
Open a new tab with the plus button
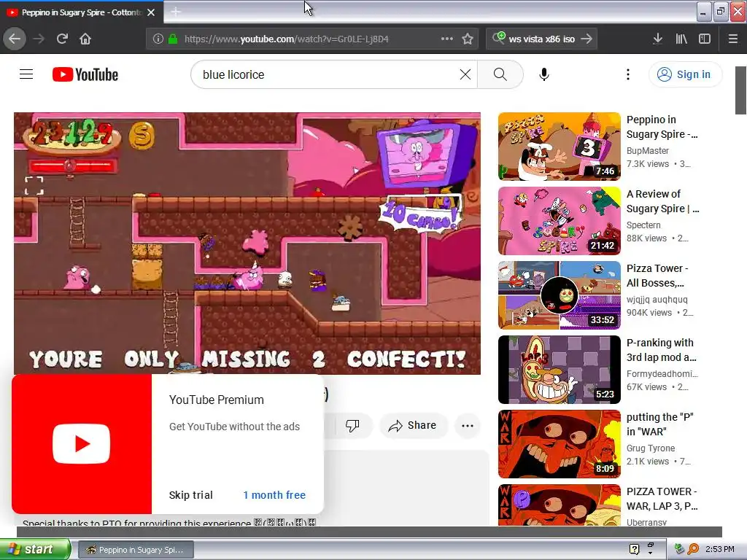(175, 12)
